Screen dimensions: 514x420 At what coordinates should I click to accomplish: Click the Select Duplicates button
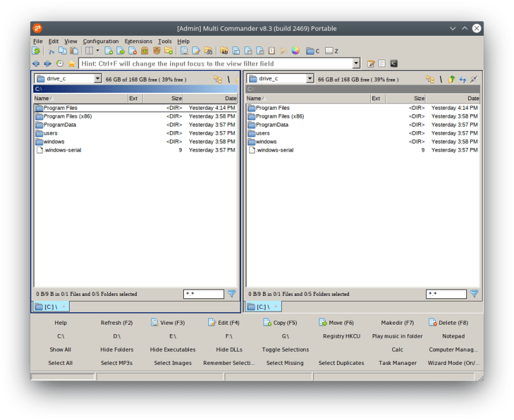click(x=341, y=363)
